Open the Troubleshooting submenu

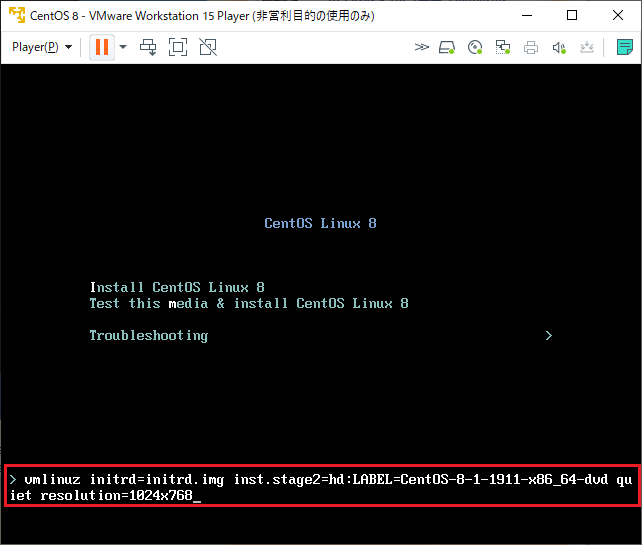coord(149,336)
